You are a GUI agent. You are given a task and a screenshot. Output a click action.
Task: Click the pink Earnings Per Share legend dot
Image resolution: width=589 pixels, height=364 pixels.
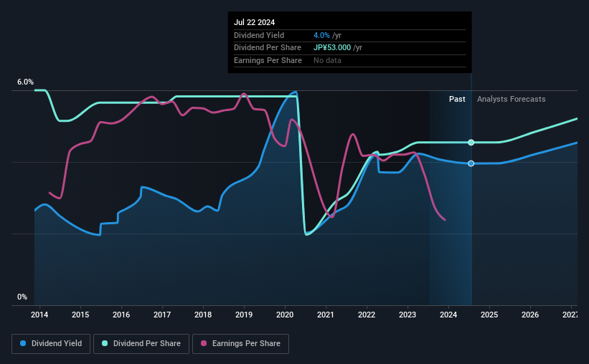[204, 343]
